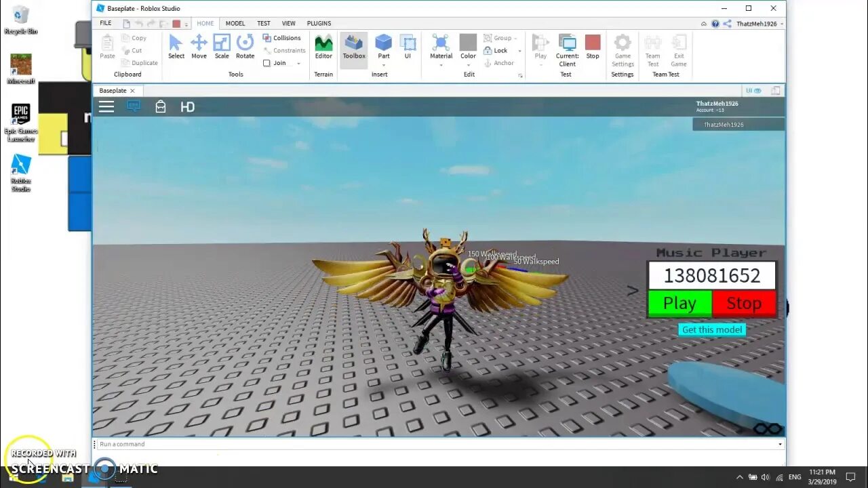Click the Exit Game icon
The image size is (868, 488).
pos(679,50)
